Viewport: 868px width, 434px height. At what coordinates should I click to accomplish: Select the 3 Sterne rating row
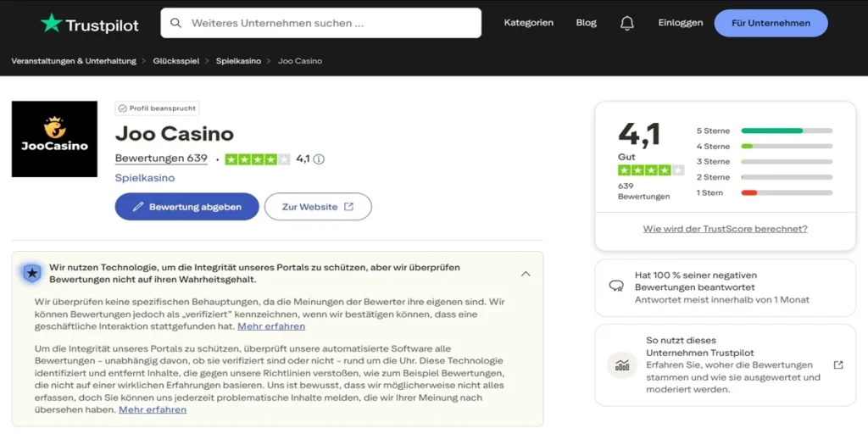pyautogui.click(x=764, y=162)
